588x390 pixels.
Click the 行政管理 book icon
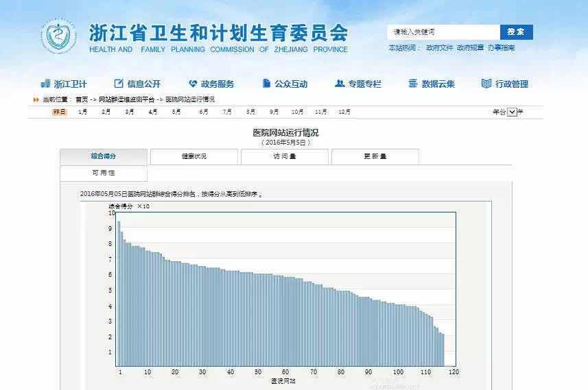pyautogui.click(x=486, y=84)
